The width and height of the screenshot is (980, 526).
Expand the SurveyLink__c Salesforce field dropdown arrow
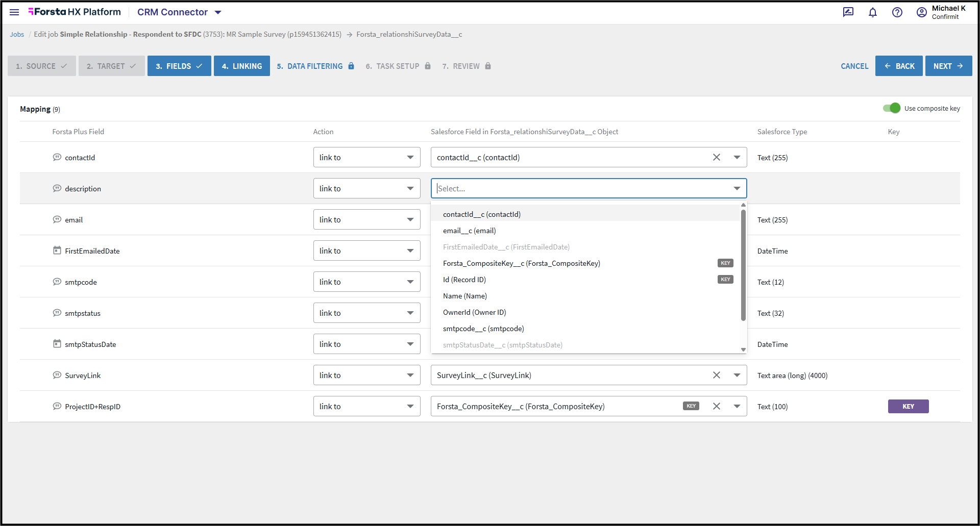click(x=737, y=375)
